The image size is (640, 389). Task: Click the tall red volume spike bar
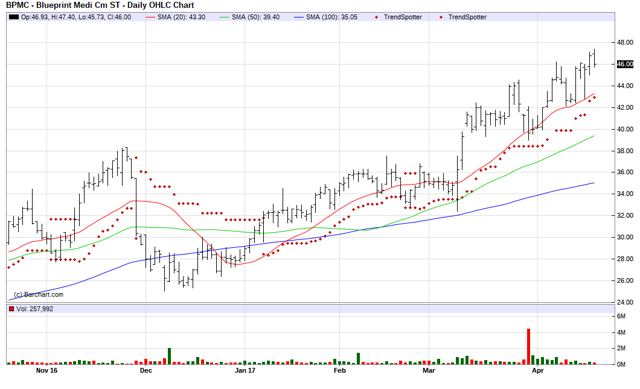(529, 346)
